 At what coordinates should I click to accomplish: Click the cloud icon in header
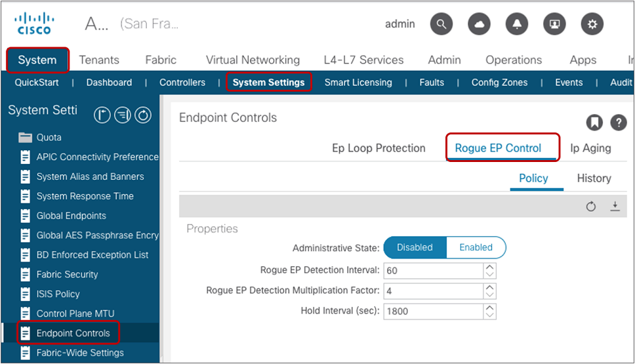(479, 24)
